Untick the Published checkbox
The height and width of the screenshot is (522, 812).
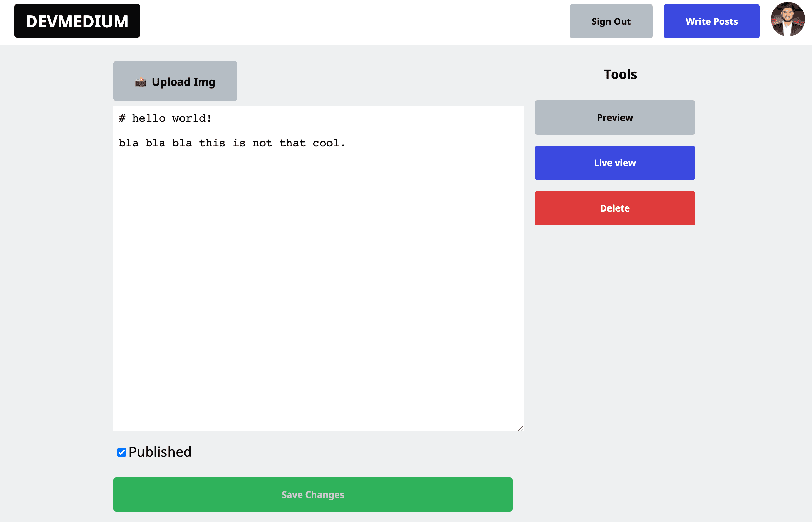122,452
